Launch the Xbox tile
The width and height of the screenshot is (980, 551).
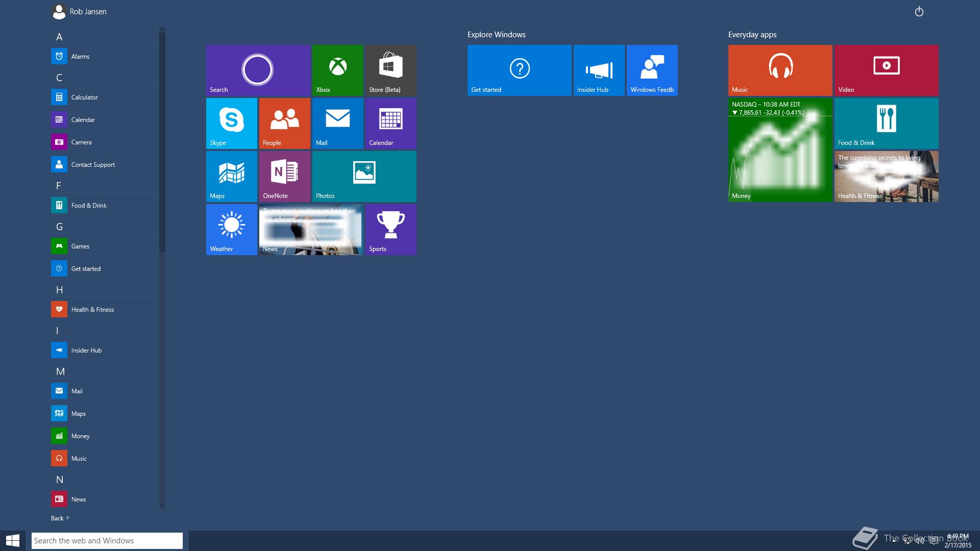[x=338, y=70]
